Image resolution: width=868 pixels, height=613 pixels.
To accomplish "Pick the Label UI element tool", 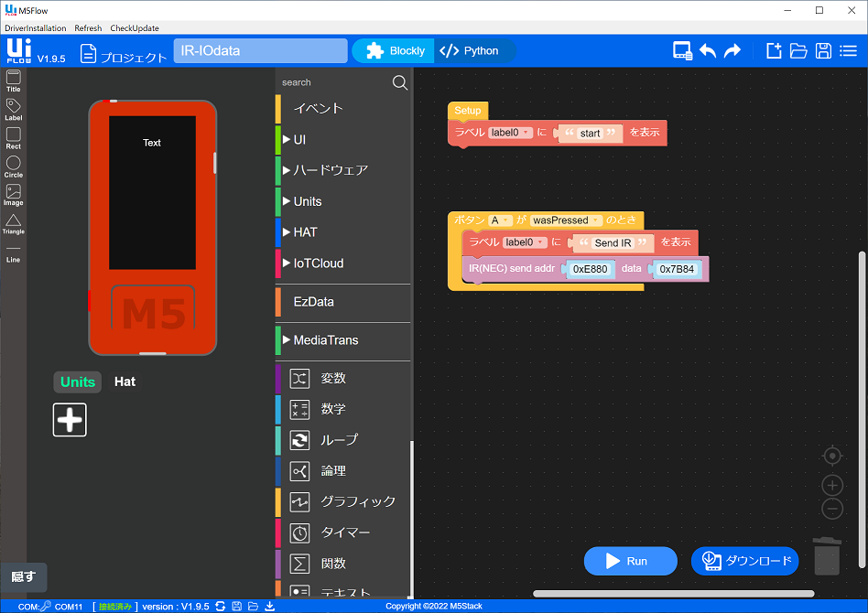I will pyautogui.click(x=14, y=110).
